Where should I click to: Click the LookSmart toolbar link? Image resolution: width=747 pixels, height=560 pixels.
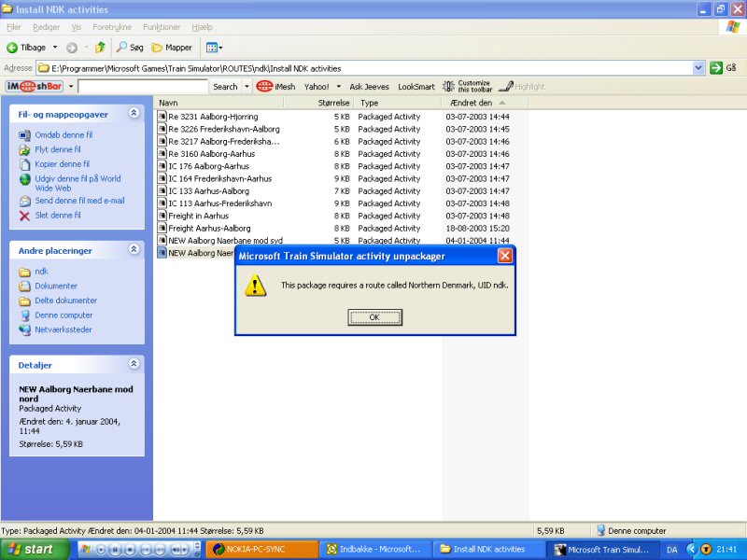[x=416, y=86]
